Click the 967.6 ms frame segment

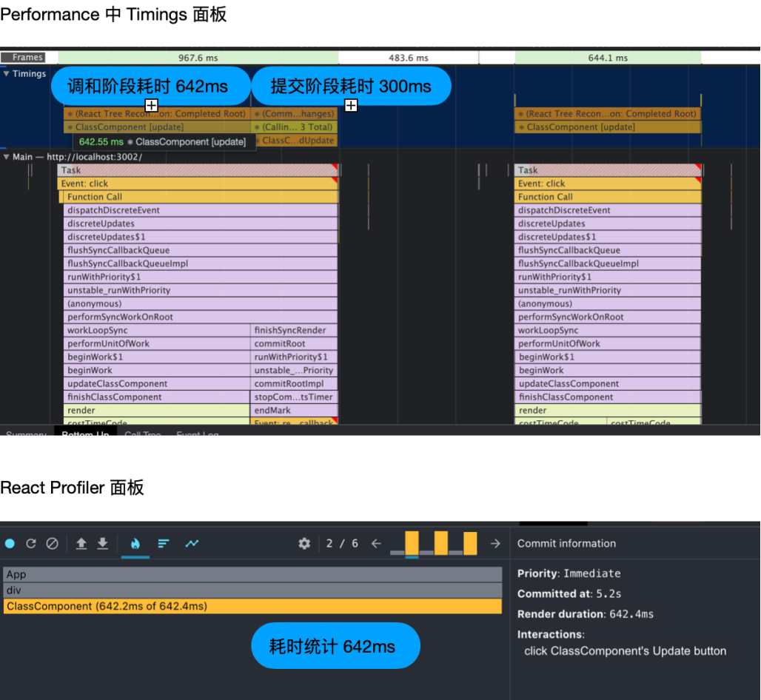point(198,58)
